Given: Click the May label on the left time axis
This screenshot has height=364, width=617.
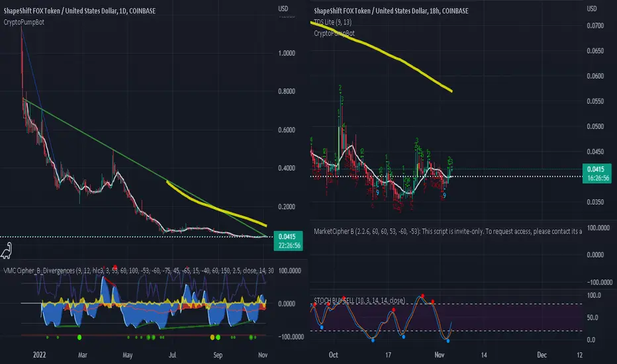Looking at the screenshot, I should pyautogui.click(x=128, y=355).
